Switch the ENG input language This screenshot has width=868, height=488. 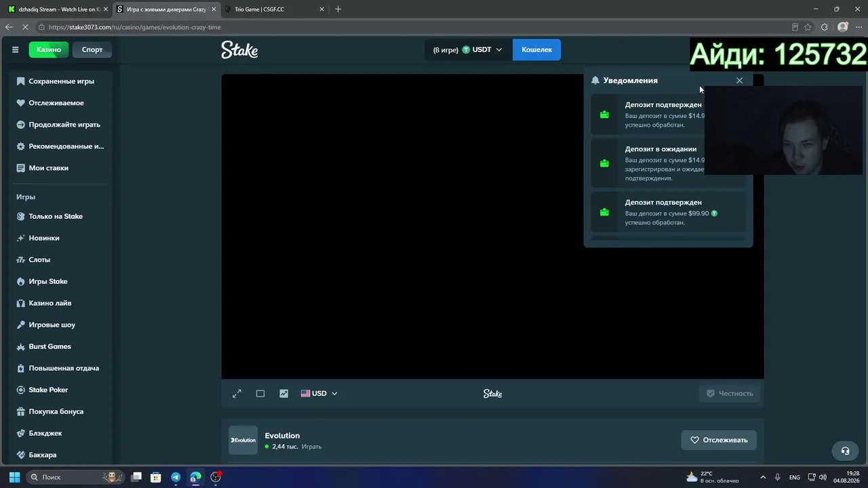tap(795, 477)
